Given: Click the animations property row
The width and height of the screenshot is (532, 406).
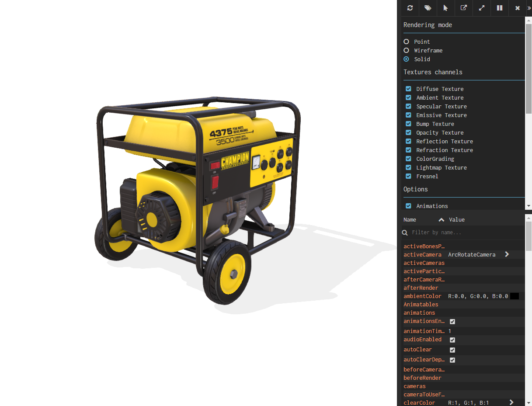Looking at the screenshot, I should click(463, 312).
